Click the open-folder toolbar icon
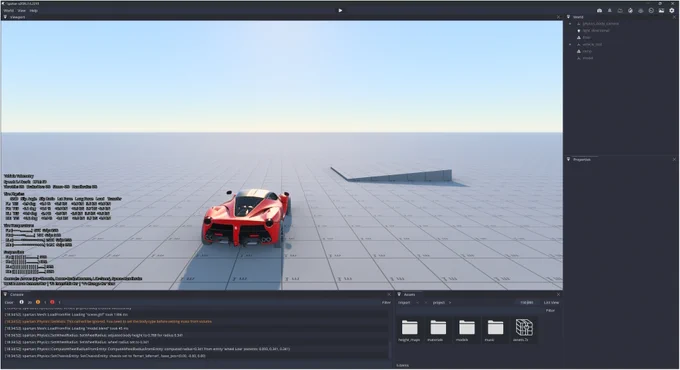Screen dimensions: 680x370 pyautogui.click(x=620, y=10)
